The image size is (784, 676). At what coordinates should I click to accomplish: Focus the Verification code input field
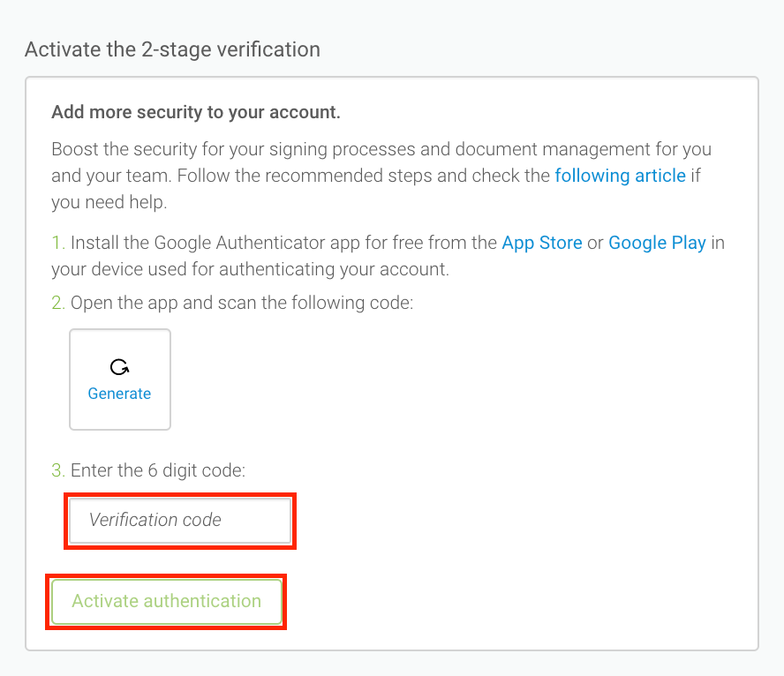tap(180, 521)
